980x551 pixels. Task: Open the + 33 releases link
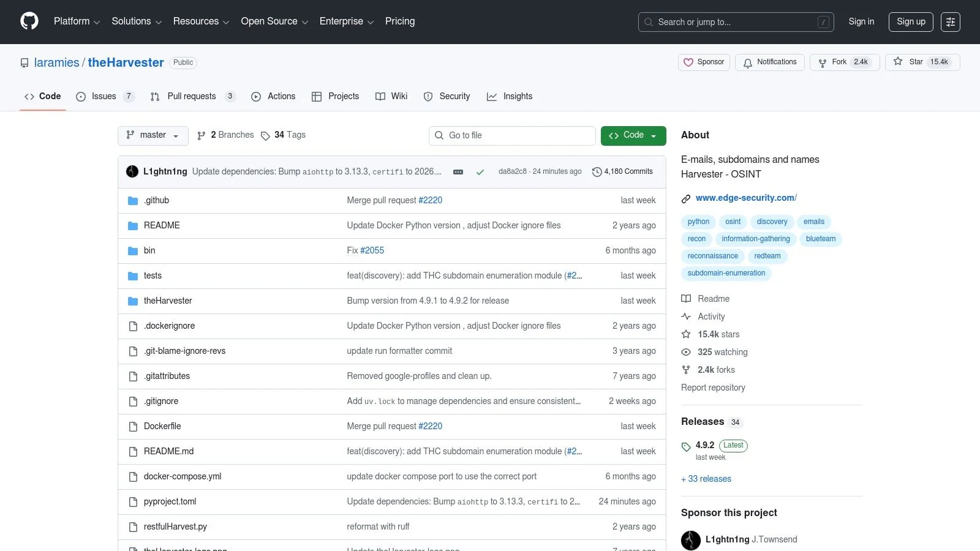click(706, 479)
